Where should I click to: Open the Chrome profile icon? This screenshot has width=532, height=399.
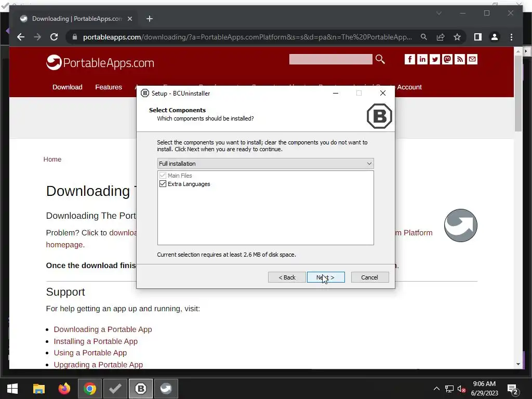tap(495, 37)
